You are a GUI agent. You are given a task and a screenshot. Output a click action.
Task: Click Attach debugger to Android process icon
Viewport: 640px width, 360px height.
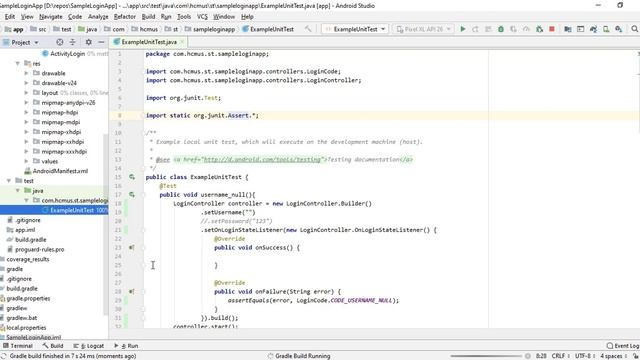(x=539, y=29)
